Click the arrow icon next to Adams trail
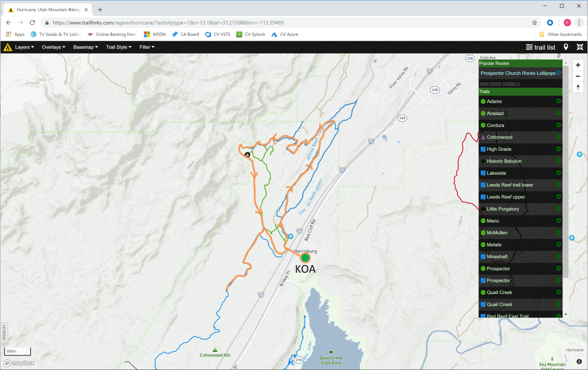Viewport: 588px width, 370px height. pos(559,102)
